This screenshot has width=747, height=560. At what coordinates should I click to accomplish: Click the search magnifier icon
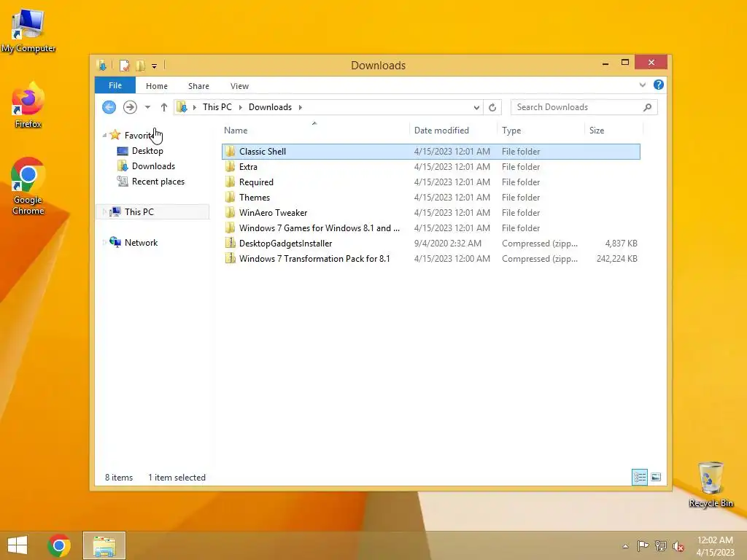point(648,107)
